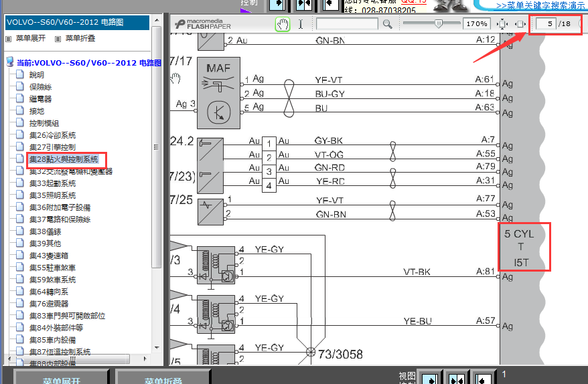Select the text selection cursor tool
The width and height of the screenshot is (588, 384).
tap(301, 24)
